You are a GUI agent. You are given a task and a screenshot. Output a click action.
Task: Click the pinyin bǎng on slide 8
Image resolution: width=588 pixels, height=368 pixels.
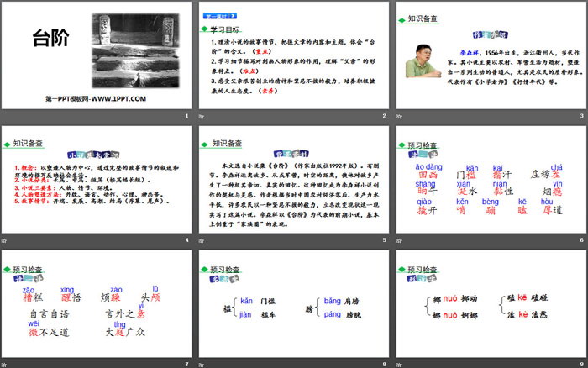(333, 301)
